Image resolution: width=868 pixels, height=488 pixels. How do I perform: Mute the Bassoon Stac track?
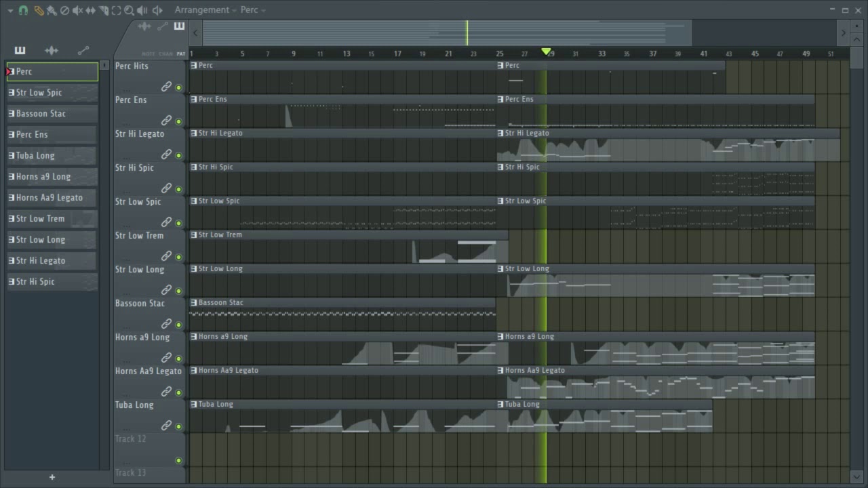point(179,325)
